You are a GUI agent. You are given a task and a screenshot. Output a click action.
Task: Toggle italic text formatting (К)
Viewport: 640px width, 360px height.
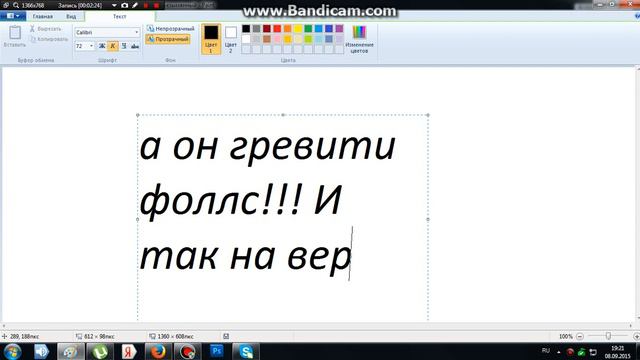click(x=113, y=46)
